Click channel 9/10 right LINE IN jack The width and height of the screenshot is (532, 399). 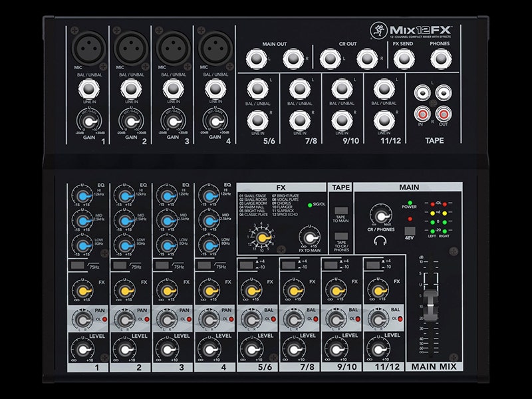click(342, 120)
